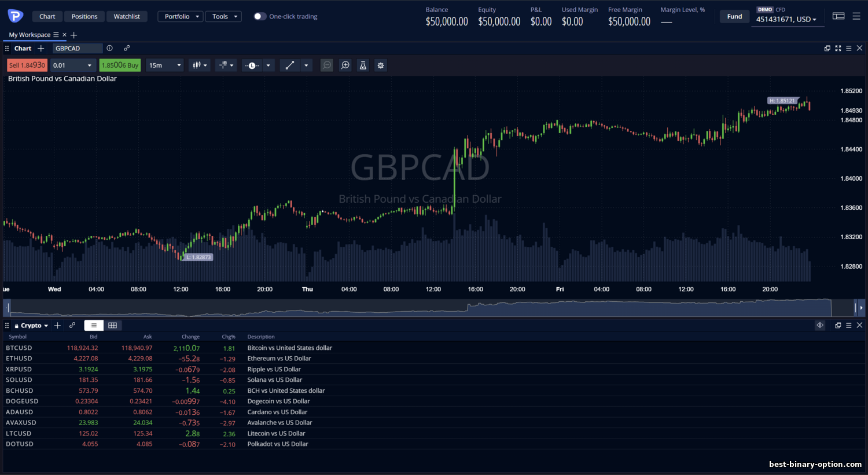Open the flask indicators icon
This screenshot has height=475, width=868.
coord(363,65)
